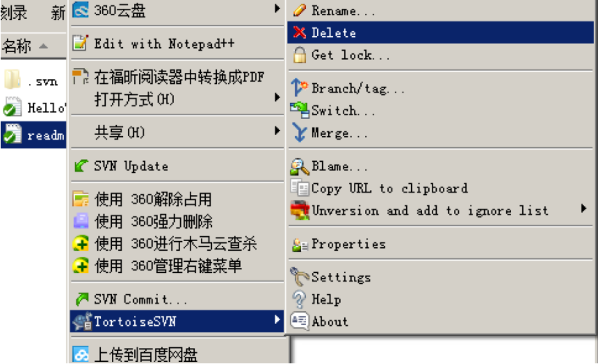Viewport: 598px width, 364px height.
Task: Click the Branch/tag icon
Action: tap(300, 87)
